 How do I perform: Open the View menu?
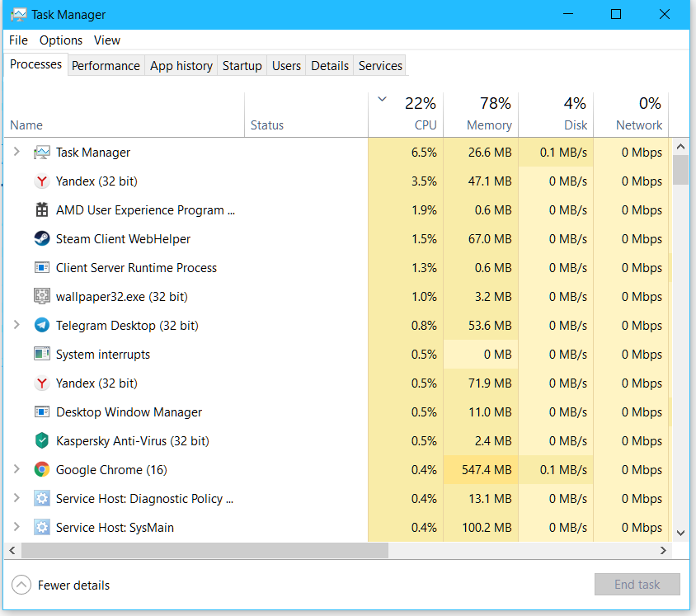(107, 40)
